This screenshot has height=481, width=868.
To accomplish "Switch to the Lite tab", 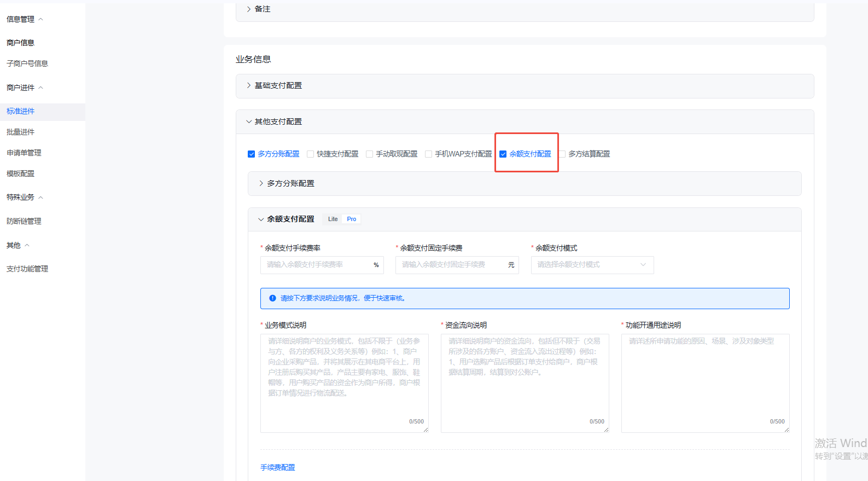I will click(x=333, y=219).
